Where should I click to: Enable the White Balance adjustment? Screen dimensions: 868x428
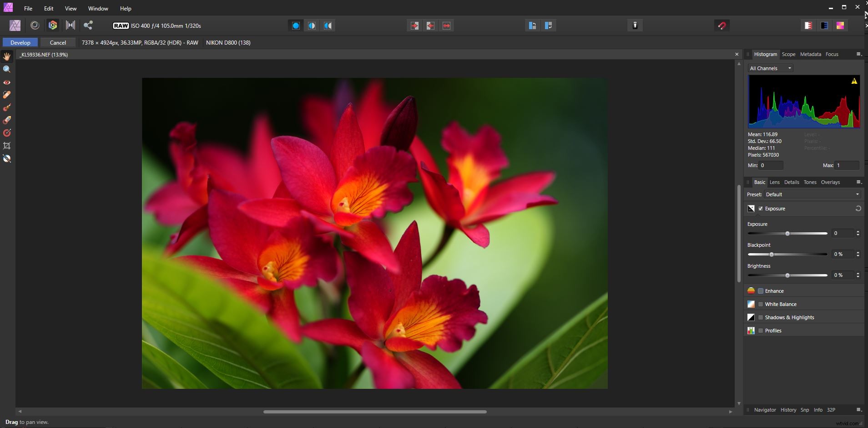pos(761,304)
